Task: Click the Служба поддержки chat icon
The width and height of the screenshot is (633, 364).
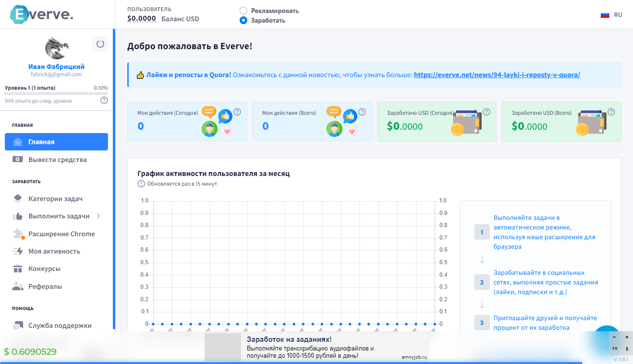Action: (18, 325)
